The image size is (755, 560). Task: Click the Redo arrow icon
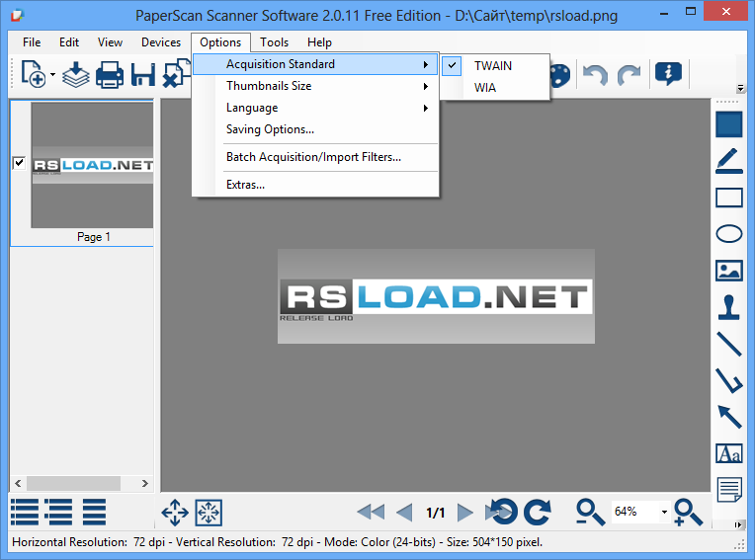[x=629, y=75]
